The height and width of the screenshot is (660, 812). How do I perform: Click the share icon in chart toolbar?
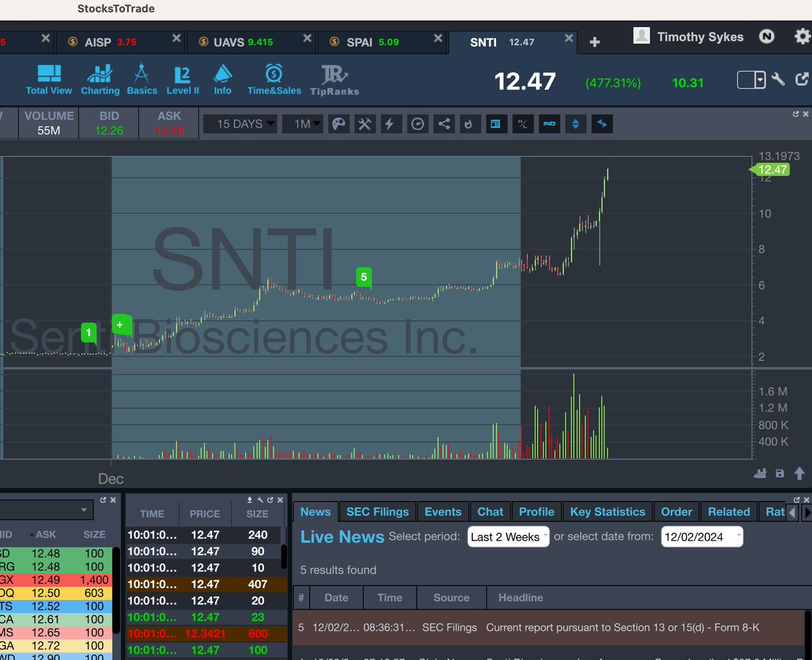coord(444,124)
